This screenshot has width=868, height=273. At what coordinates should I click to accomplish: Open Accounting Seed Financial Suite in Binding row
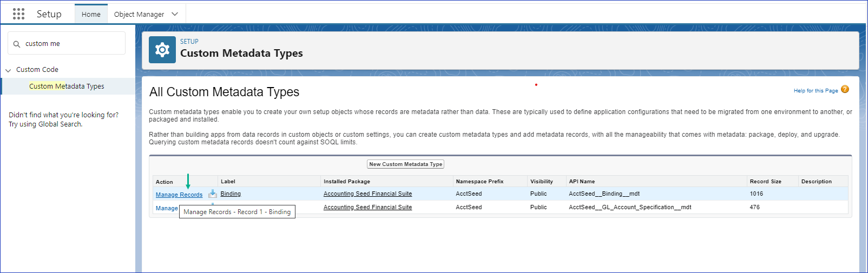click(x=367, y=194)
